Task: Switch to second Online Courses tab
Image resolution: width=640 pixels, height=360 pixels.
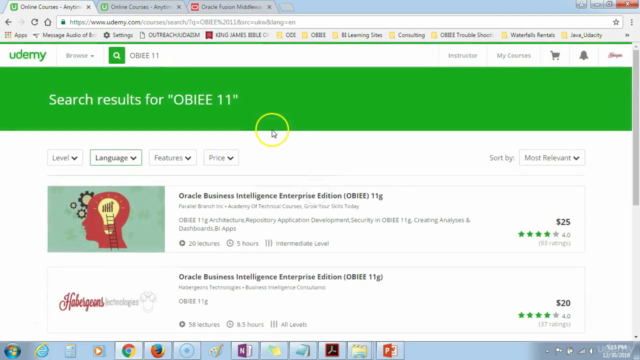Action: [141, 7]
